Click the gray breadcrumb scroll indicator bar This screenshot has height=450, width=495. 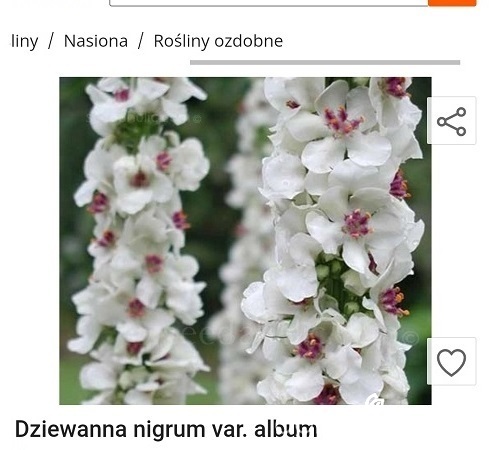tap(325, 62)
